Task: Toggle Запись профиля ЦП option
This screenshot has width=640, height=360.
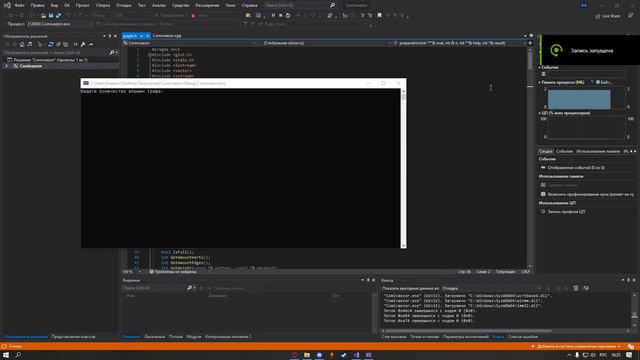Action: (566, 211)
